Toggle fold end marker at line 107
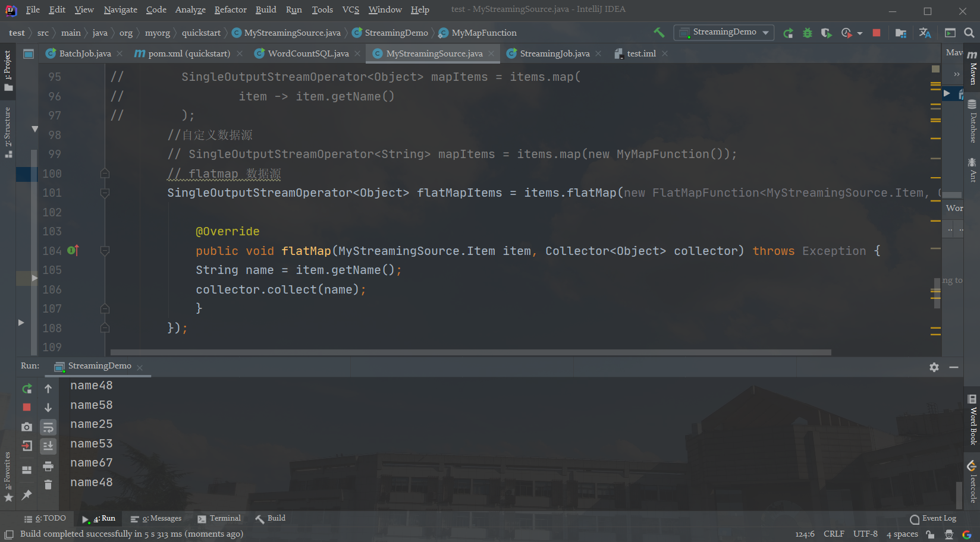 click(105, 308)
